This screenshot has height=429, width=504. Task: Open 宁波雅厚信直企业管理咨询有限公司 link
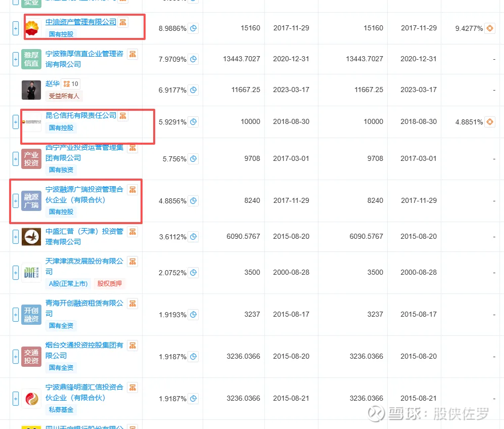(x=84, y=59)
